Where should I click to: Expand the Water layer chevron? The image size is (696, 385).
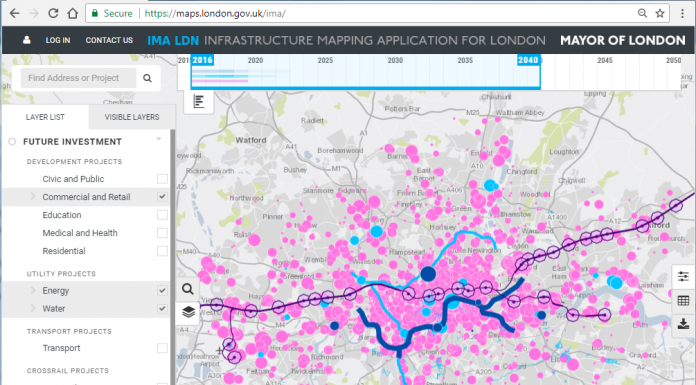[x=33, y=308]
